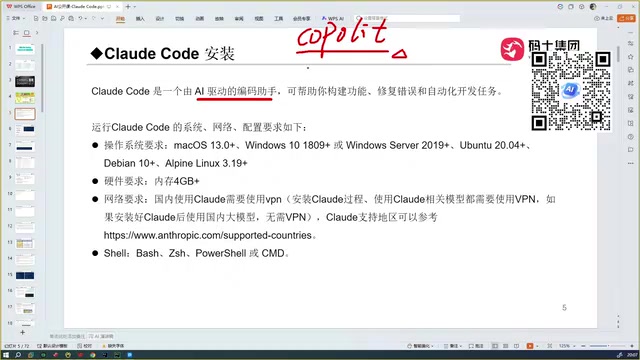Switch to the WPS Office home tab
Screen dimensions: 640x360
coord(21,7)
